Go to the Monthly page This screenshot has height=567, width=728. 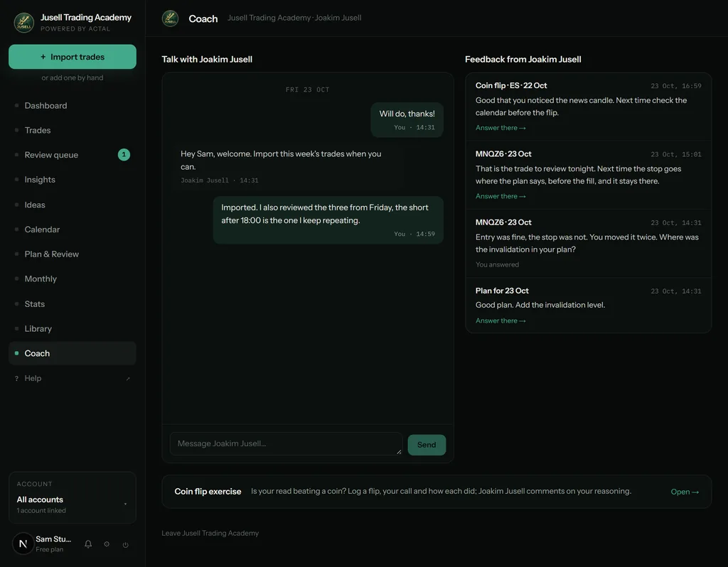pos(73,279)
